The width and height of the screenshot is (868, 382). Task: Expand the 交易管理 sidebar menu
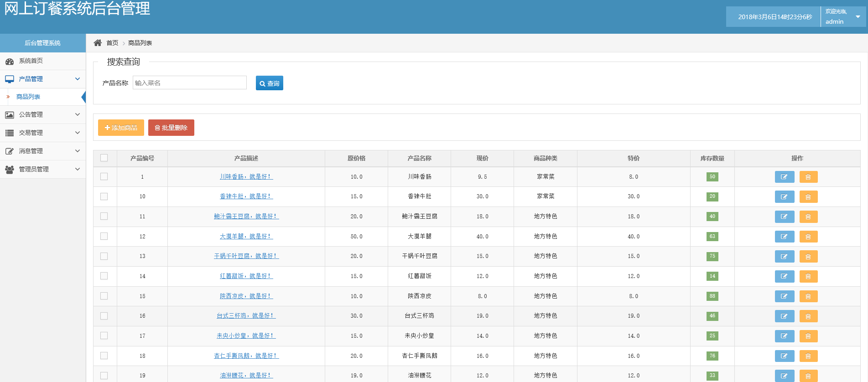[43, 133]
